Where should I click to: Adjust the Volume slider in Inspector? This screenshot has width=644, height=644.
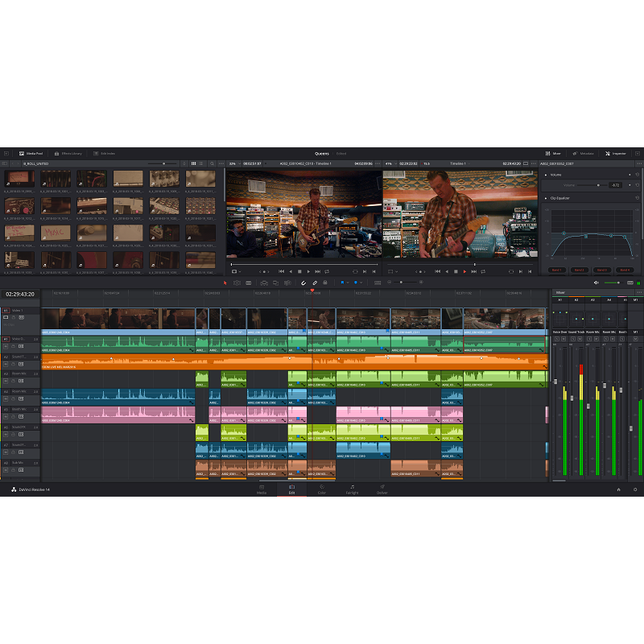tap(597, 185)
